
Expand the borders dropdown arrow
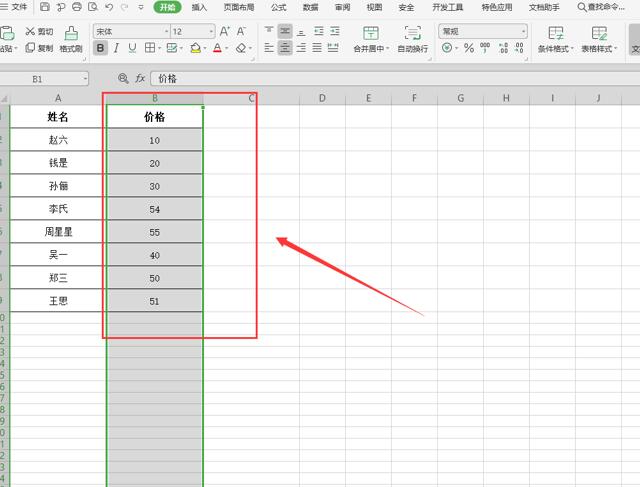tap(160, 48)
